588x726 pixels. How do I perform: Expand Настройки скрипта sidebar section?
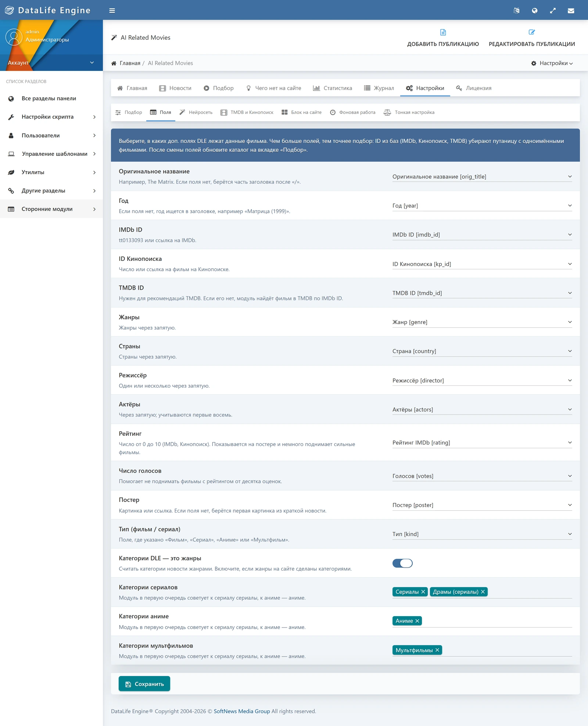[x=51, y=117]
